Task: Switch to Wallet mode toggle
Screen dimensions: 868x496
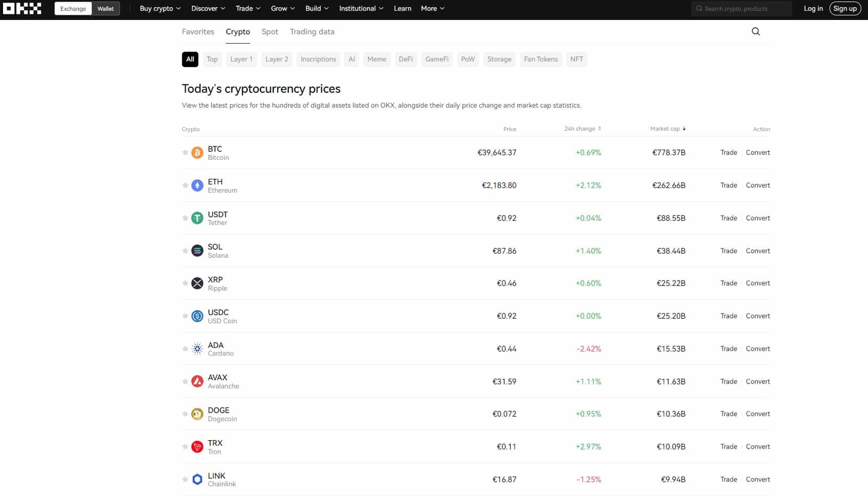Action: click(x=106, y=9)
